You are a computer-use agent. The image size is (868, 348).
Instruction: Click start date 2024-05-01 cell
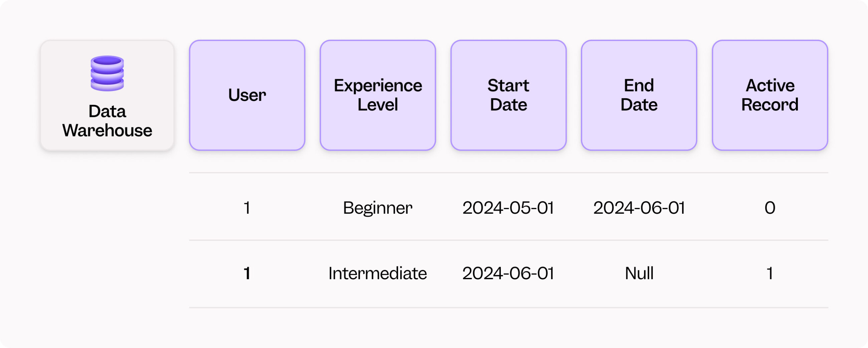(508, 208)
